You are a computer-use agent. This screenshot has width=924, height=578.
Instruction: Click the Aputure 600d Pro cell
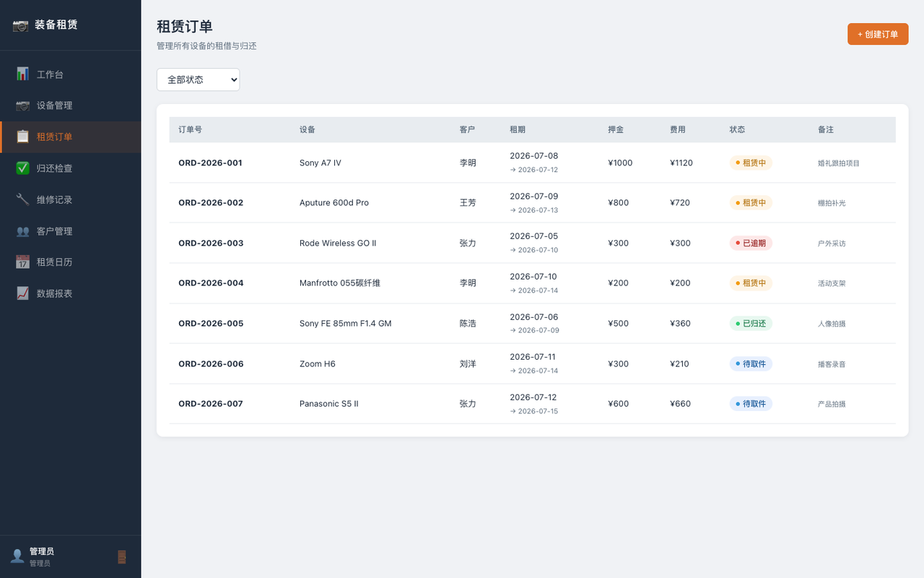click(334, 203)
